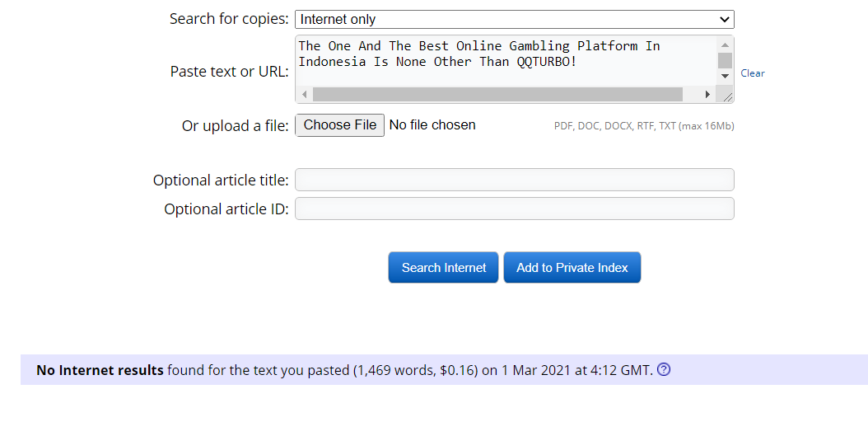The image size is (868, 436).
Task: Focus the Optional article ID field
Action: pyautogui.click(x=514, y=209)
